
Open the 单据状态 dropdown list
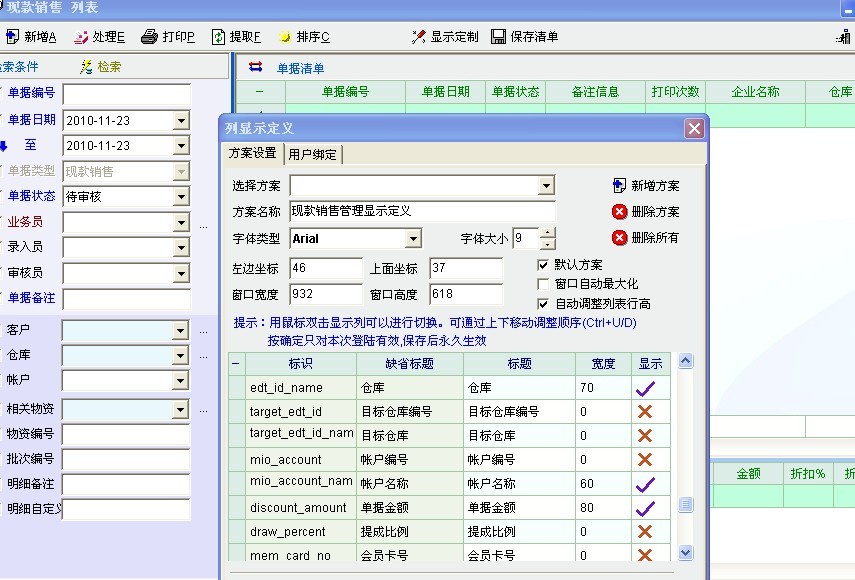coord(180,197)
